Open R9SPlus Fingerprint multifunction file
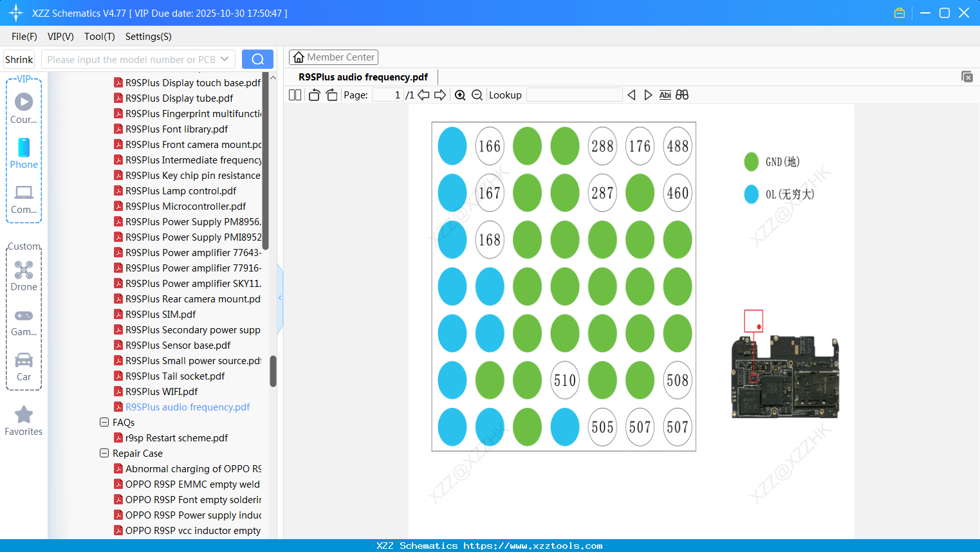Screen dimensions: 980x552 coord(187,114)
